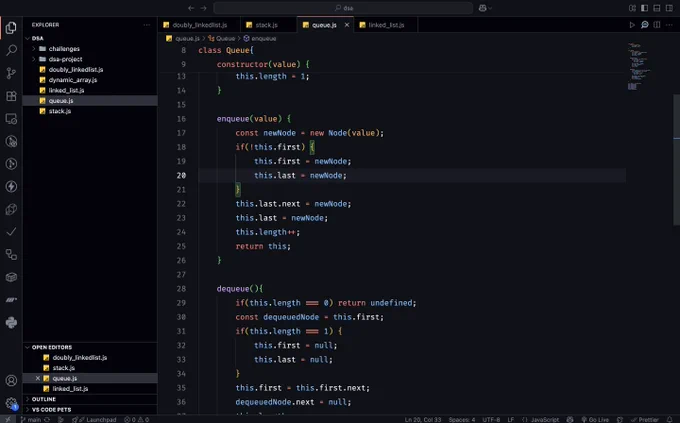Open the Testing checkmark view

click(x=11, y=232)
